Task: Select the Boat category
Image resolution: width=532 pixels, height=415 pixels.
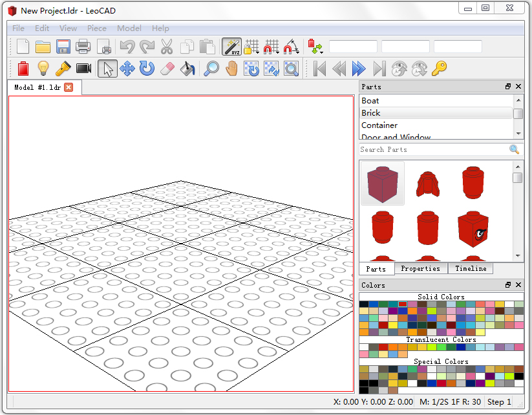Action: click(436, 101)
